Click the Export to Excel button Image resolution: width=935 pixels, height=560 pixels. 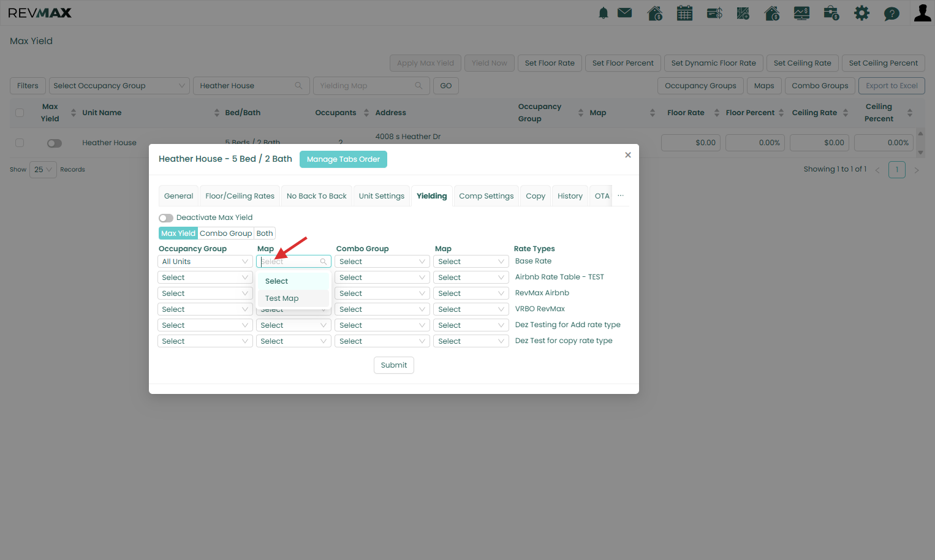pyautogui.click(x=891, y=86)
